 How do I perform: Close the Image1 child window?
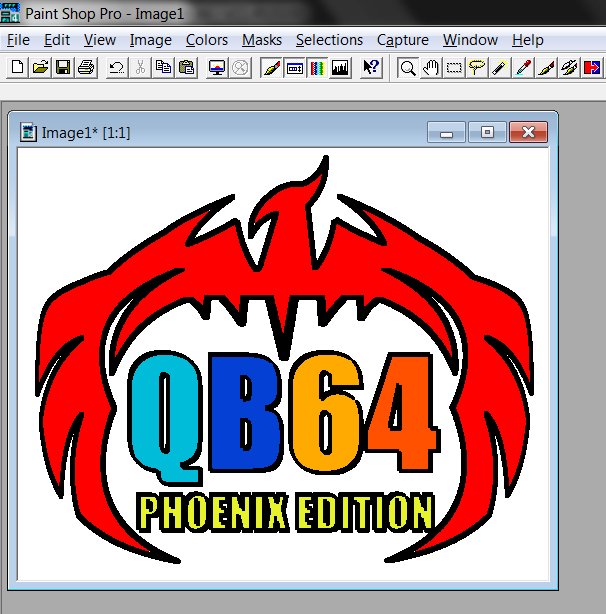point(528,132)
